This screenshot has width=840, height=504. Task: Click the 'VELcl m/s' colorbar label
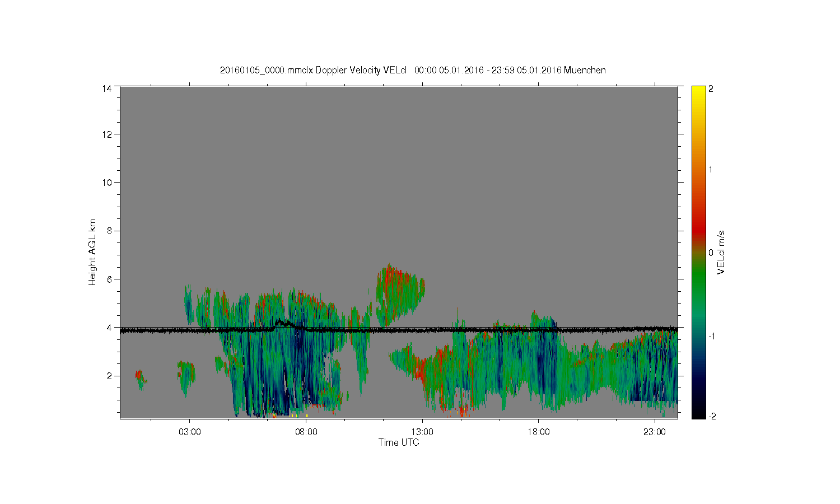721,252
